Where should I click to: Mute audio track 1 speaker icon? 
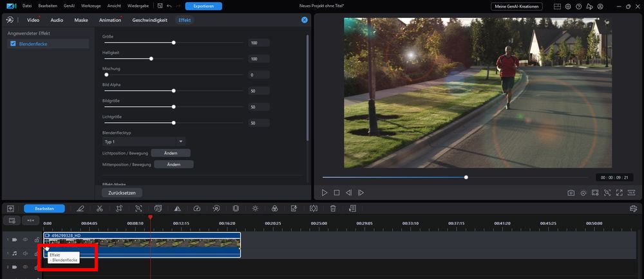click(x=25, y=253)
